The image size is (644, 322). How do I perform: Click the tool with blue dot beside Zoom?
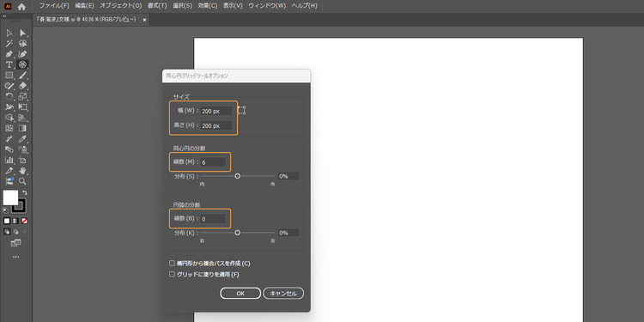[x=9, y=181]
